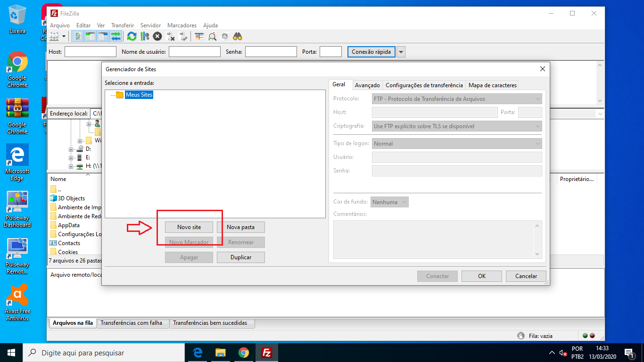Click the Process queue toolbar icon
Screen dimensions: 644x362
[145, 36]
